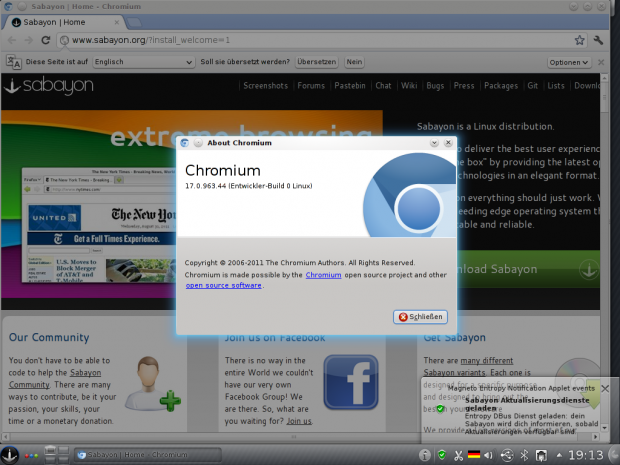Dismiss the translation infobar with the X
620x465 pixels.
tap(601, 62)
